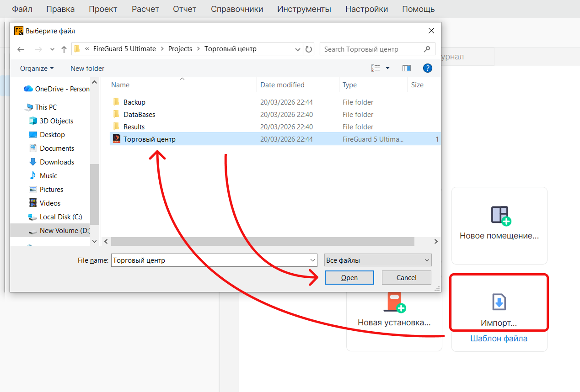Open the Справочники menu
This screenshot has height=392, width=580.
coord(237,9)
